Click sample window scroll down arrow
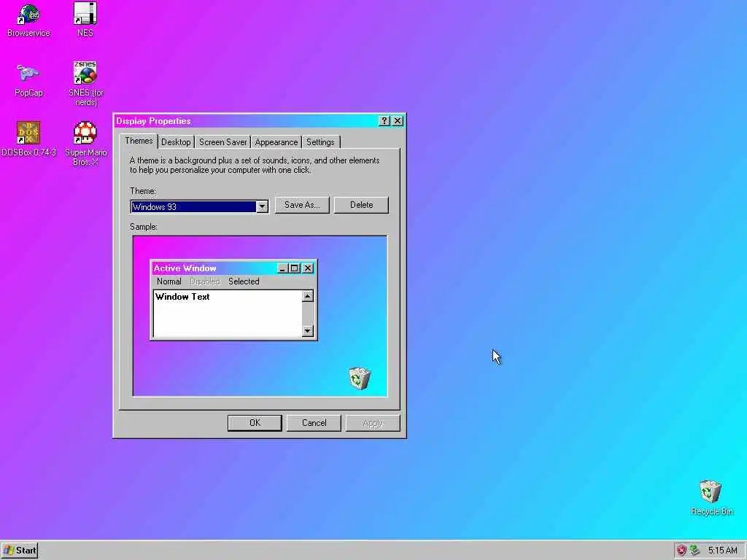The height and width of the screenshot is (560, 747). 308,330
